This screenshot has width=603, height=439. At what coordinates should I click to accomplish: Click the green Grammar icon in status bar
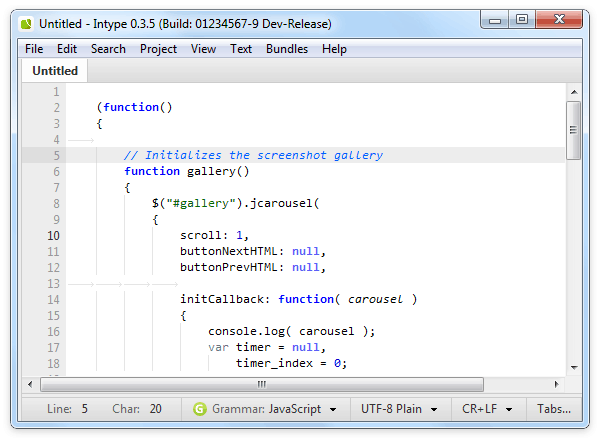point(200,409)
